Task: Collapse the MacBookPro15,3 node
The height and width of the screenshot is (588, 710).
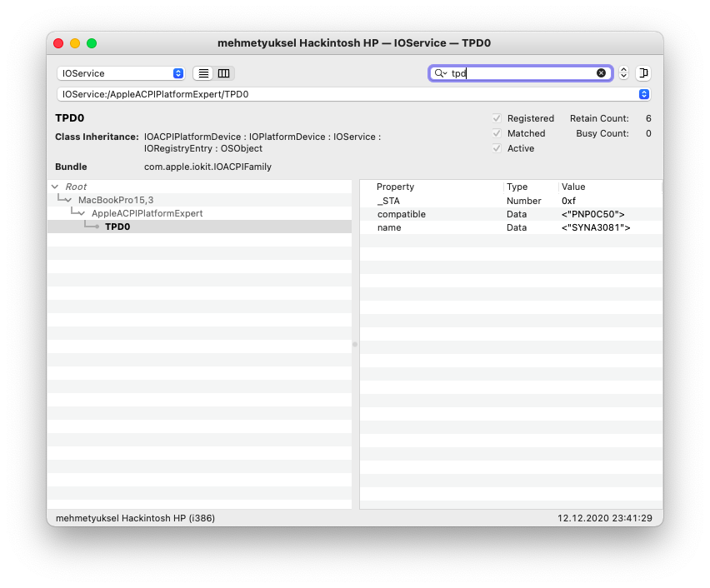Action: (x=68, y=201)
